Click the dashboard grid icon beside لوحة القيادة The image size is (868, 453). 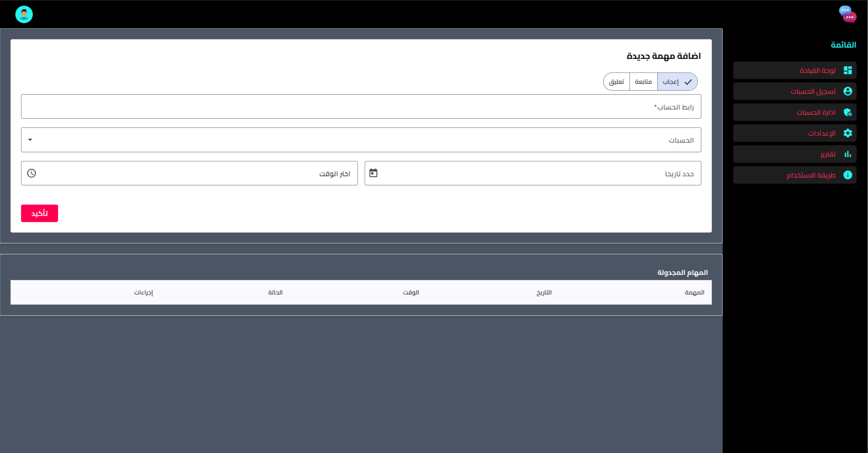[x=848, y=70]
